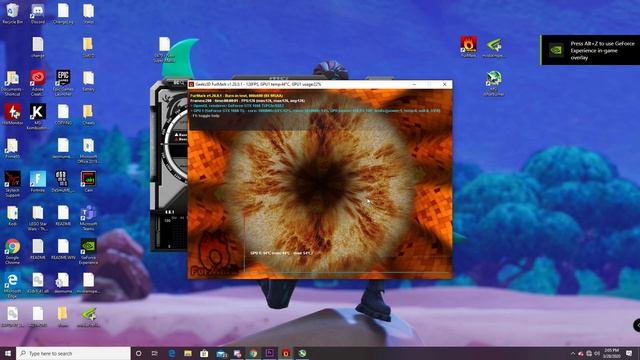640x360 pixels.
Task: Open Task View in the taskbar
Action: (155, 353)
